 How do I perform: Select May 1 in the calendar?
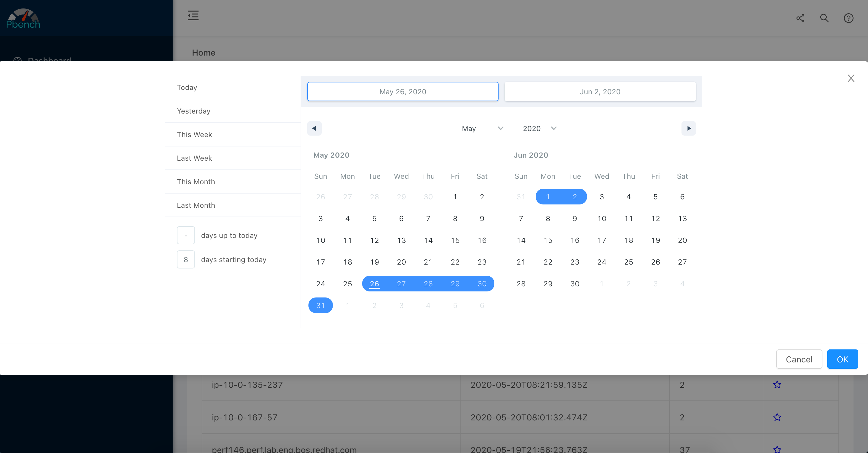click(x=455, y=197)
